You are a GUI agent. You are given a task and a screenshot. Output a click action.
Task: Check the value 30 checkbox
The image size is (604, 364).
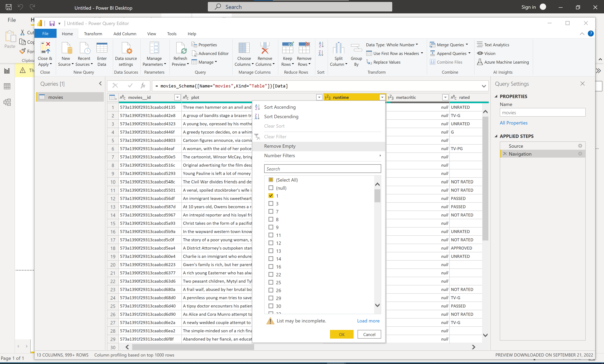pyautogui.click(x=271, y=306)
